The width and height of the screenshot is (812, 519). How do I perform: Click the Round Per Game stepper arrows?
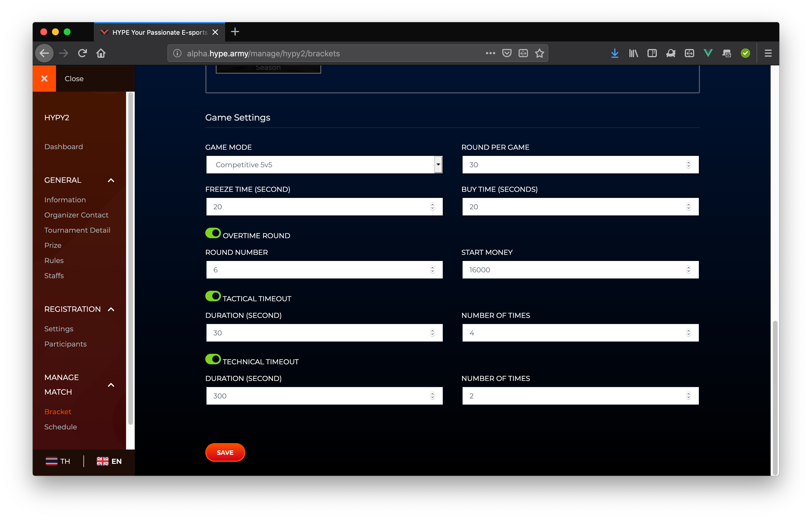[x=689, y=165]
